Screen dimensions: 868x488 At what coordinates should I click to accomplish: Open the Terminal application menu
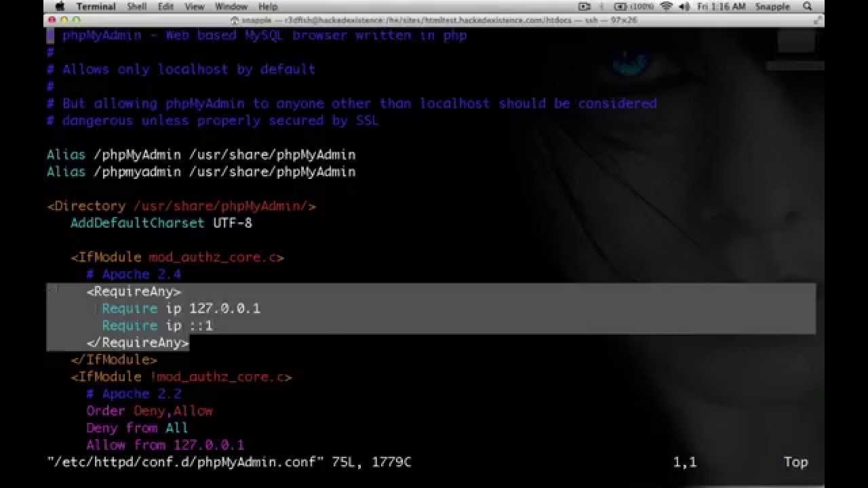click(96, 6)
